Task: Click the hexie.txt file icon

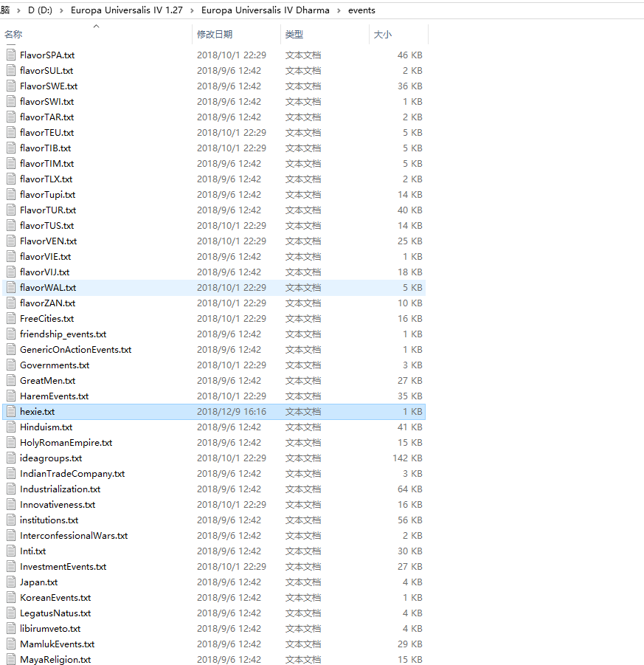Action: (x=11, y=412)
